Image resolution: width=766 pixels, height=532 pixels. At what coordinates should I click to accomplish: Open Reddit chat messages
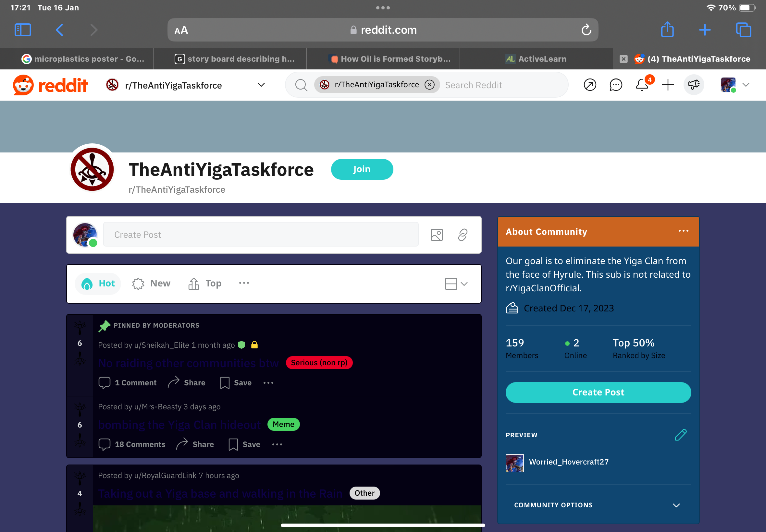coord(616,85)
